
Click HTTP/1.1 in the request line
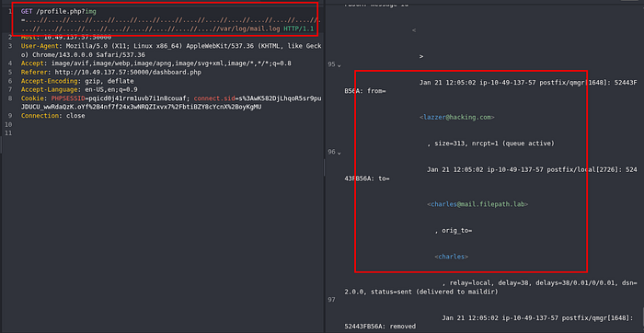click(299, 29)
